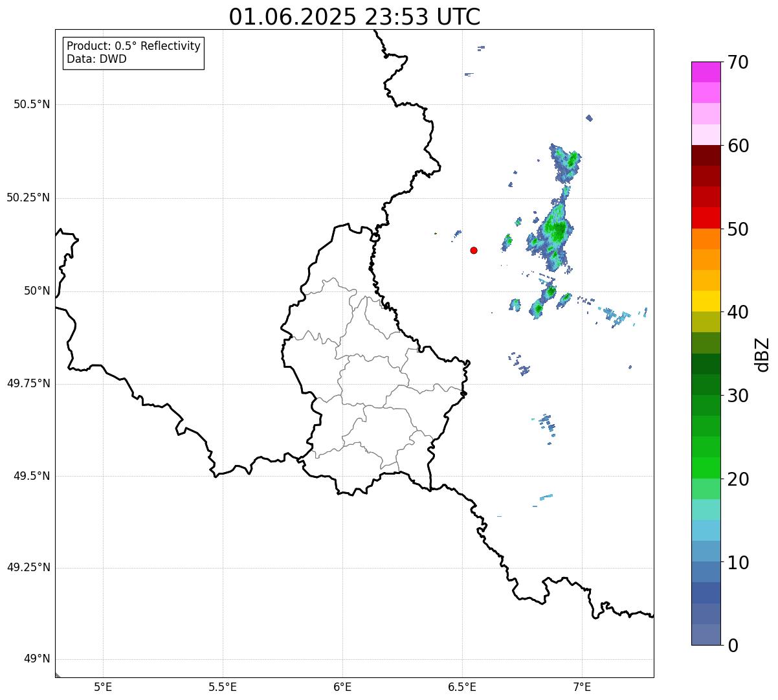The image size is (778, 700).
Task: Click the 49.5°N latitude label
Action: tap(32, 476)
